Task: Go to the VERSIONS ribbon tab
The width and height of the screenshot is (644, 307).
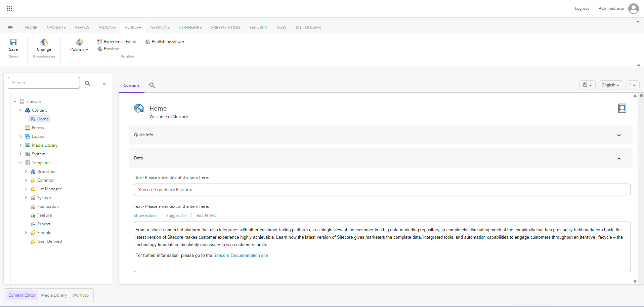Action: pos(160,28)
